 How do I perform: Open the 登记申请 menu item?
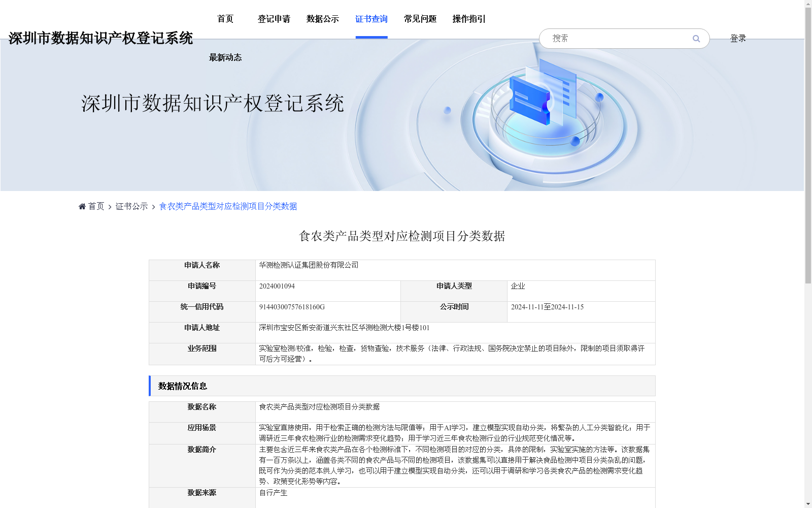point(274,19)
